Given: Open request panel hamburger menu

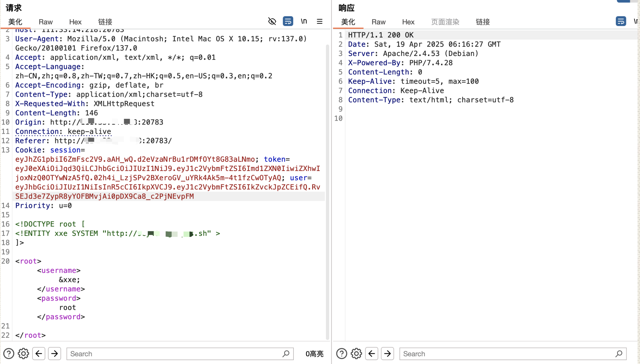Looking at the screenshot, I should click(319, 21).
